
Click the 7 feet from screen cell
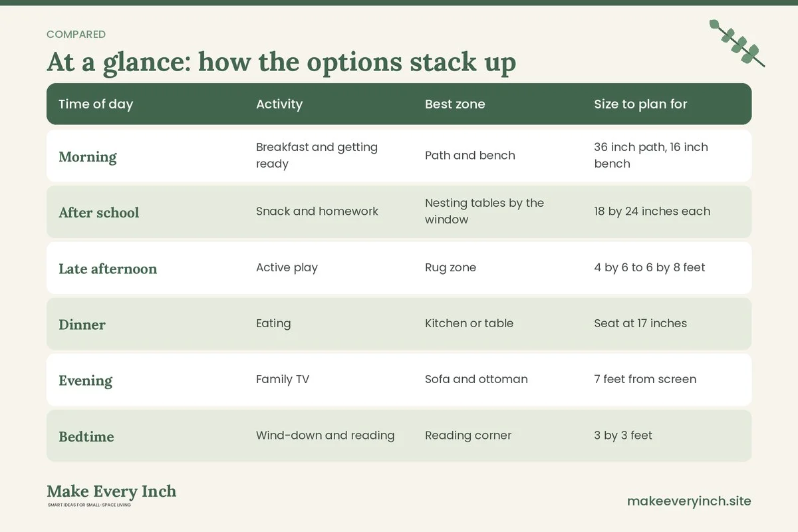click(x=645, y=379)
